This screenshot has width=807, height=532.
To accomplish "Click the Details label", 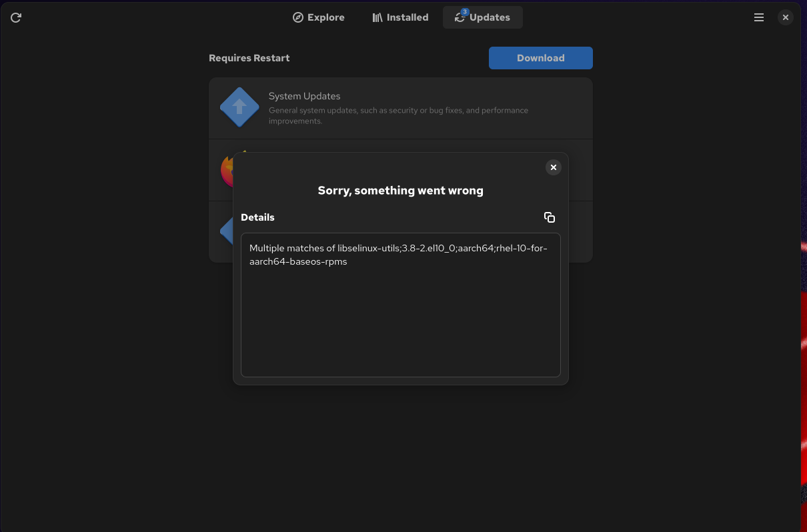I will 257,217.
